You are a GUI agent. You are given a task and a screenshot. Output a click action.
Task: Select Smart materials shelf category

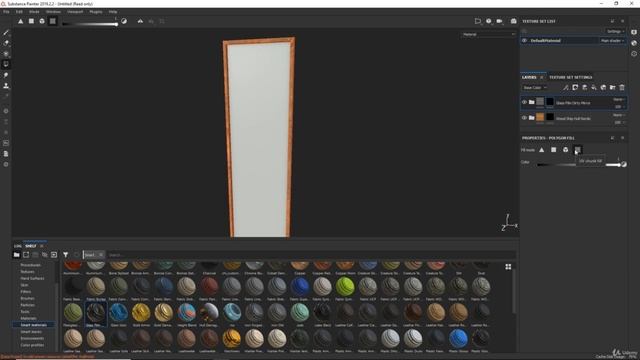point(33,325)
